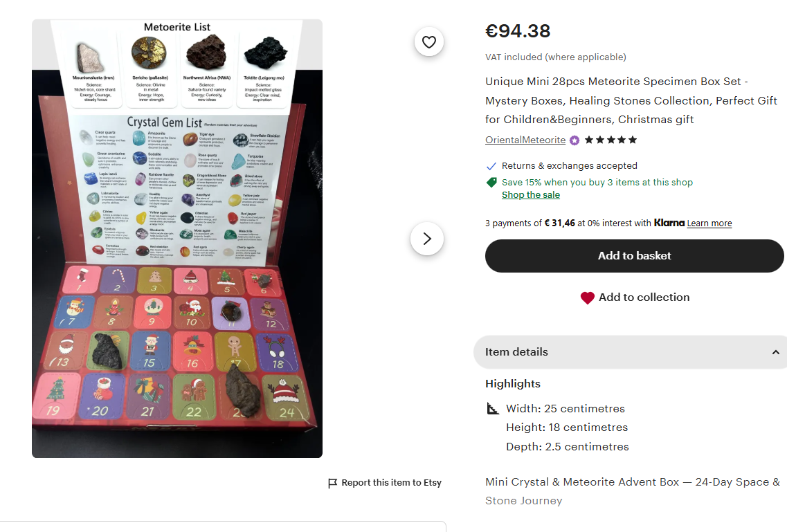Click the next photo arrow on the image
Image resolution: width=787 pixels, height=532 pixels.
[x=427, y=238]
